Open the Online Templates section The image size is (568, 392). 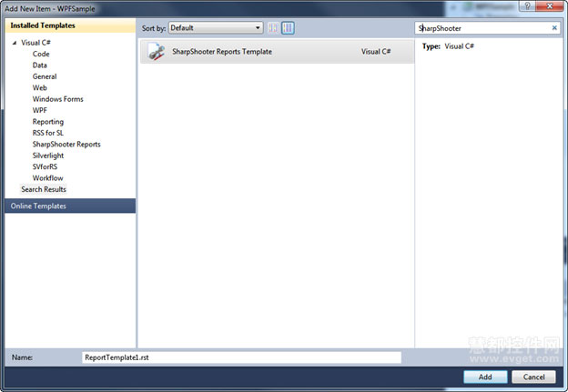(70, 206)
